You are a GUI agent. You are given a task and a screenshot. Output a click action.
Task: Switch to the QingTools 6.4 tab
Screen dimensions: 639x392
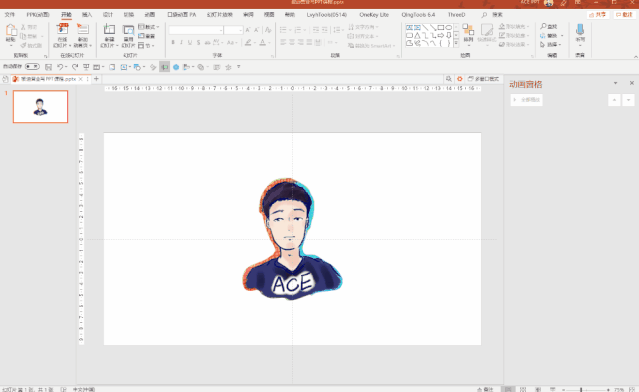[x=418, y=15]
